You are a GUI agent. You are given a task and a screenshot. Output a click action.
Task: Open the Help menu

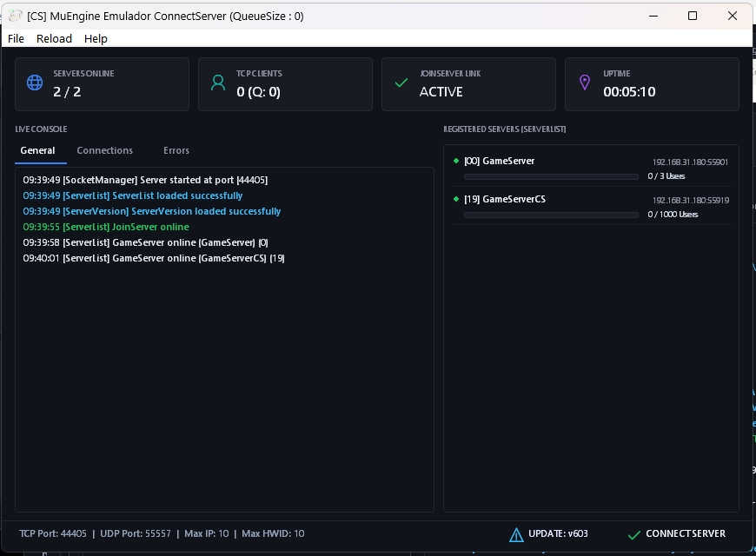point(96,38)
